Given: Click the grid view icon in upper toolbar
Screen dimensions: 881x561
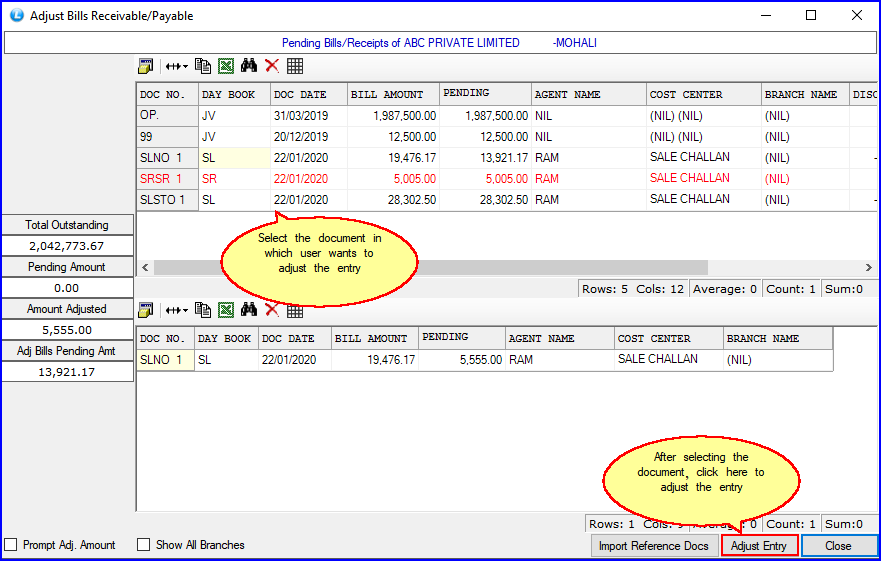Looking at the screenshot, I should pyautogui.click(x=295, y=66).
